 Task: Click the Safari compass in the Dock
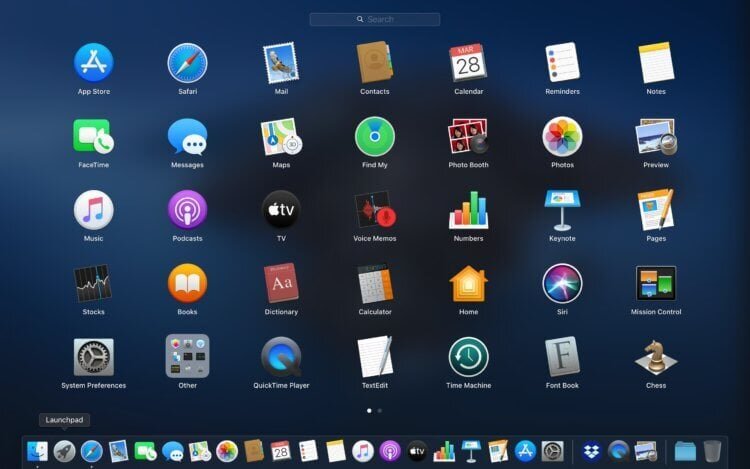(x=91, y=451)
